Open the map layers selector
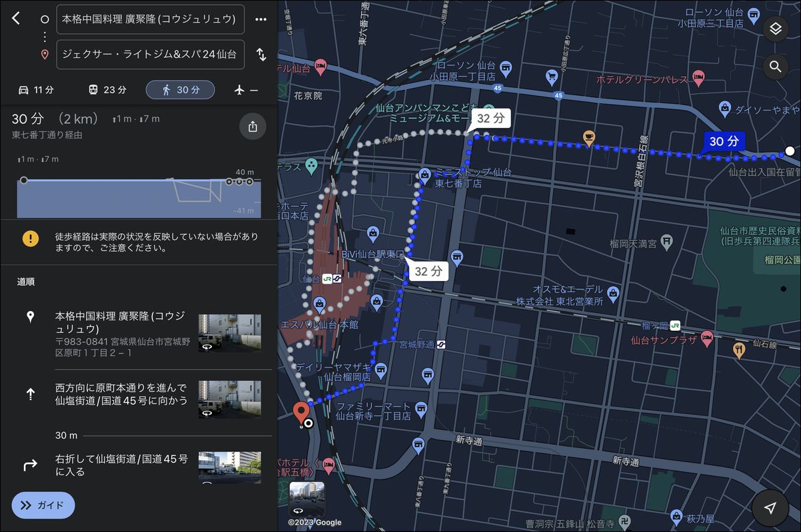The width and height of the screenshot is (801, 532). 775,29
